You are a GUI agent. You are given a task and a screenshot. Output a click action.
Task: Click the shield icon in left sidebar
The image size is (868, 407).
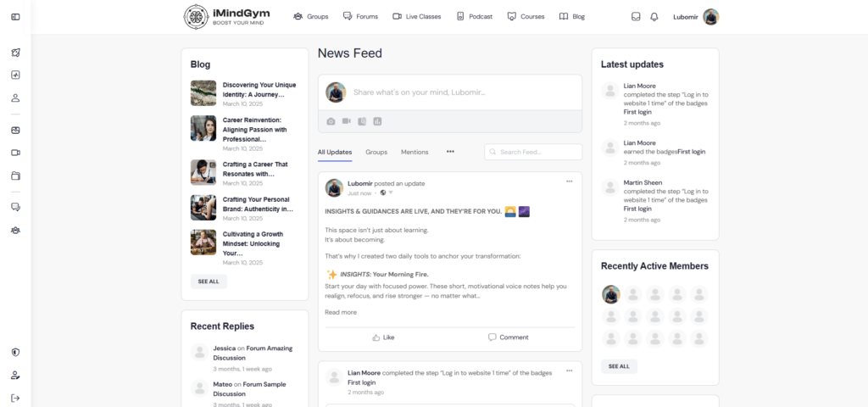(x=15, y=352)
